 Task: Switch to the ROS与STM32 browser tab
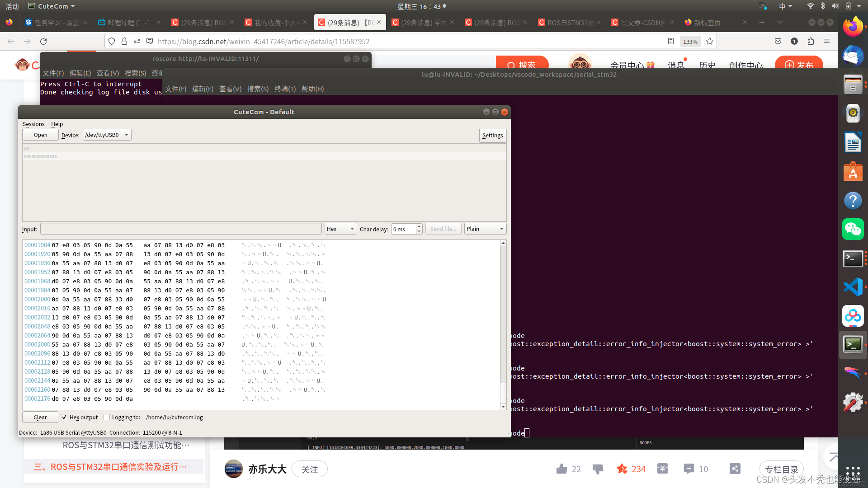569,22
